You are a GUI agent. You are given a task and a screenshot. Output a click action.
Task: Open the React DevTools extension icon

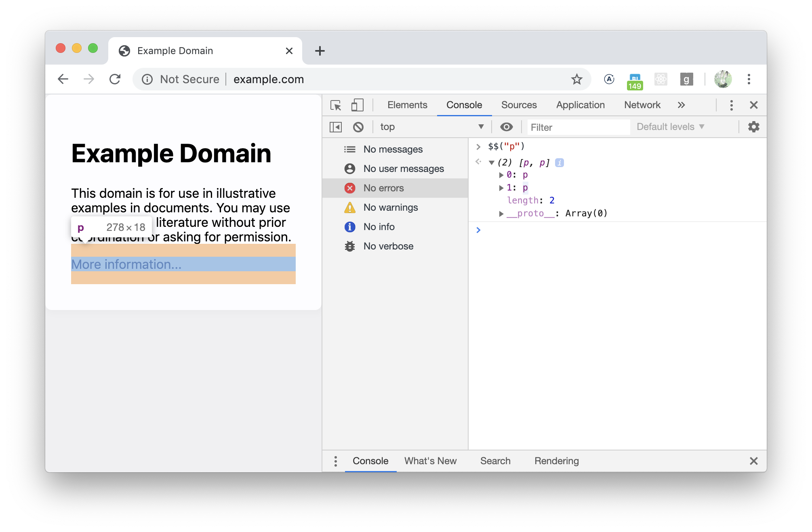(661, 79)
